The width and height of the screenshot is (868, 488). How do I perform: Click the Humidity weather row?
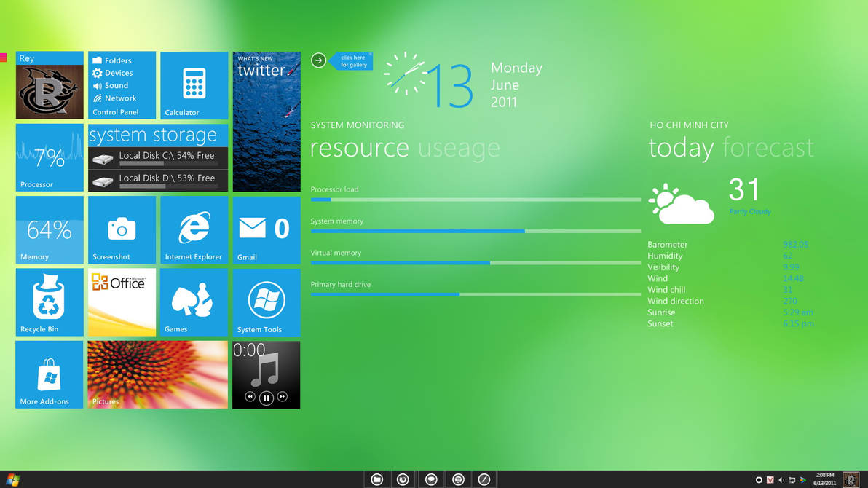[719, 256]
